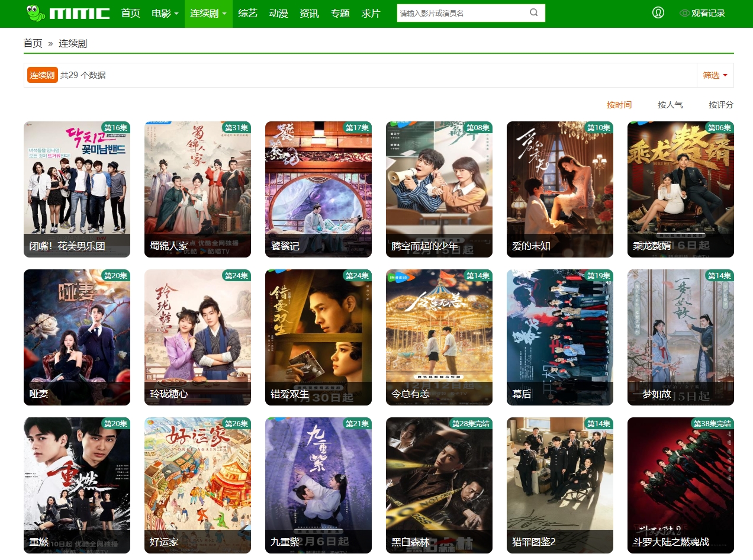Click the 第10集 episode badge
Image resolution: width=753 pixels, height=560 pixels.
click(x=598, y=127)
